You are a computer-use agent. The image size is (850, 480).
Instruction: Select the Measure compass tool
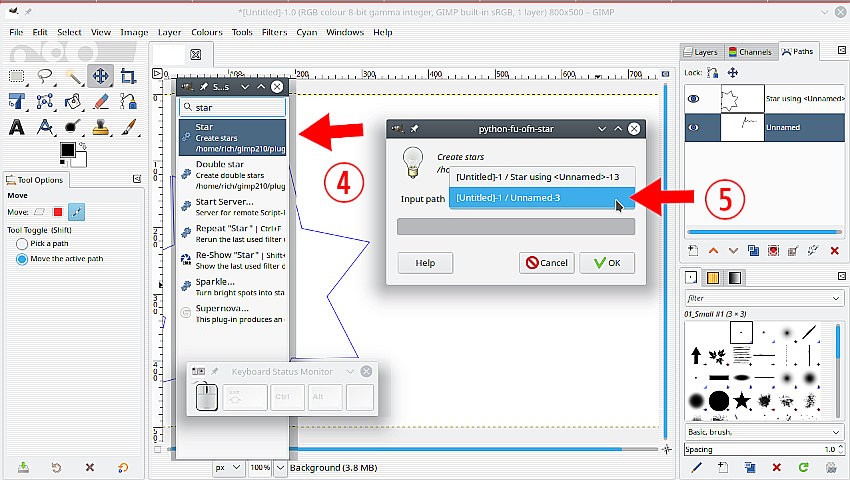pos(45,127)
